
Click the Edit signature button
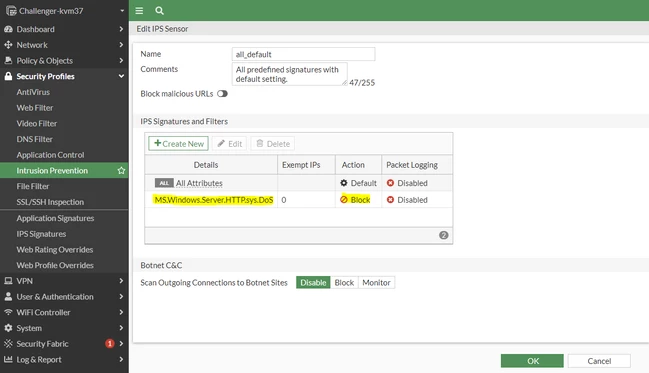pyautogui.click(x=230, y=144)
